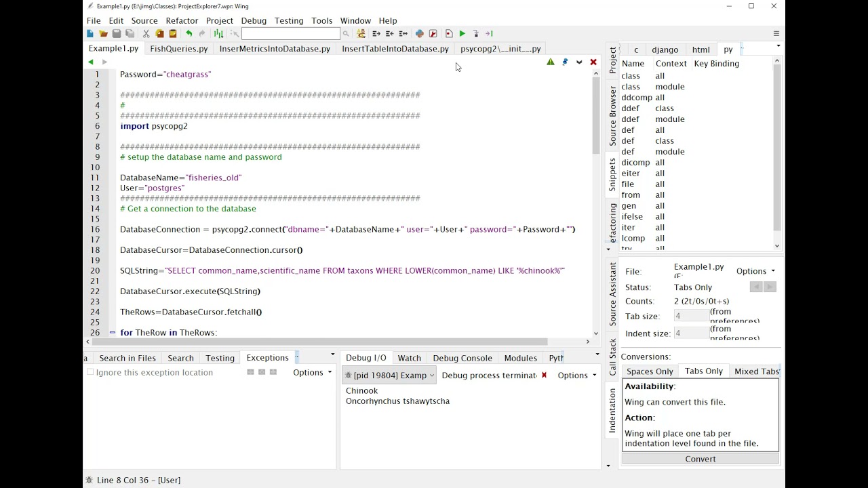Click the paste clipboard icon
This screenshot has height=488, width=868.
pyautogui.click(x=173, y=34)
